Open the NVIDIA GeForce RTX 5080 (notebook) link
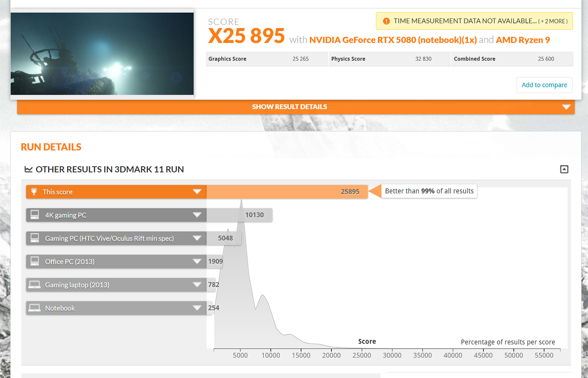The width and height of the screenshot is (588, 378). (x=393, y=40)
